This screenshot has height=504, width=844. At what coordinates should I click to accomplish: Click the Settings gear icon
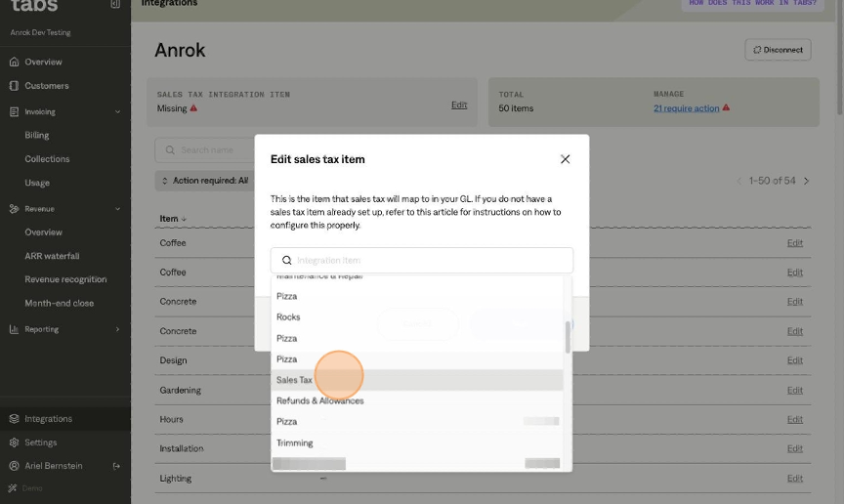click(x=14, y=442)
